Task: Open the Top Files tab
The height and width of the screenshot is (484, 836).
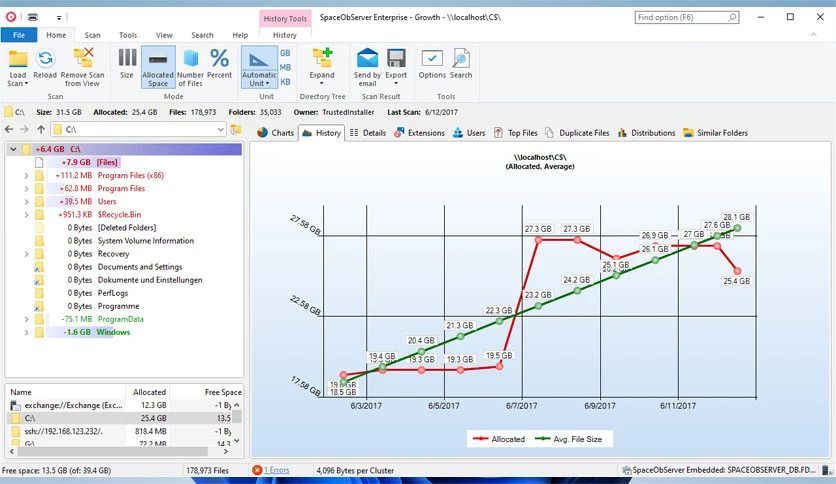Action: (516, 133)
